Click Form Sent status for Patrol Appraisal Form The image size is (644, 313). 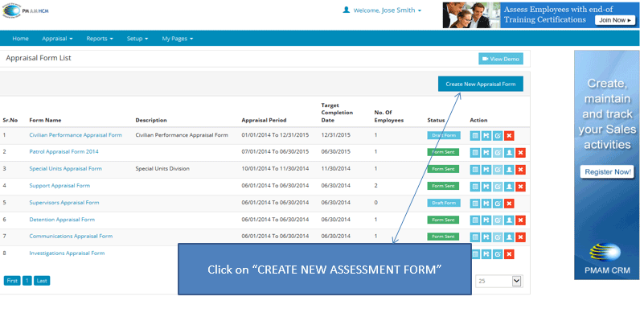(x=443, y=152)
